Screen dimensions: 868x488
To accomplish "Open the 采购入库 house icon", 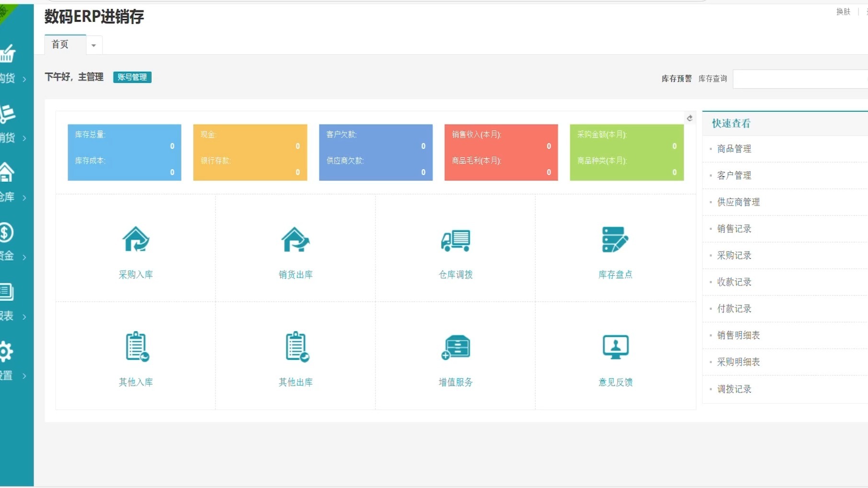I will [x=136, y=239].
